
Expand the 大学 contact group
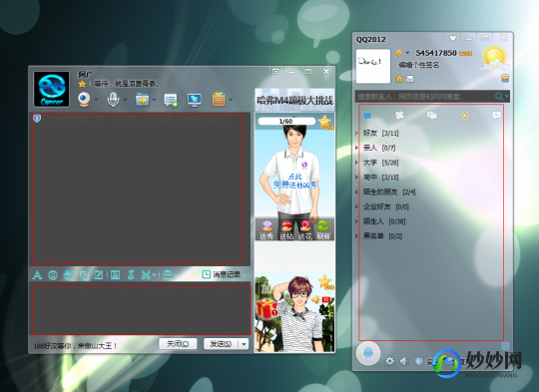(380, 163)
